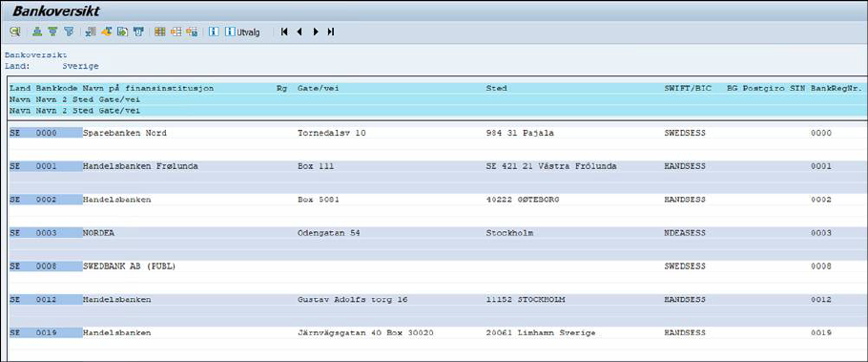Click the word processing icon

106,32
